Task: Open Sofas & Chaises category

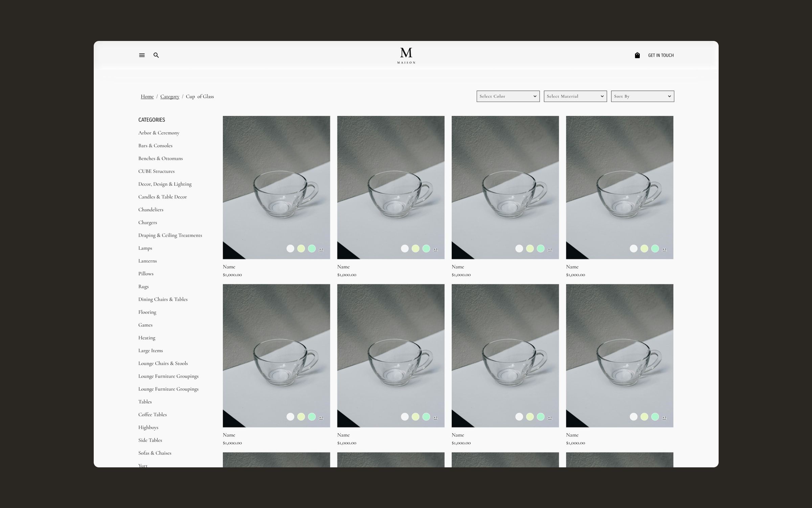Action: (x=155, y=453)
